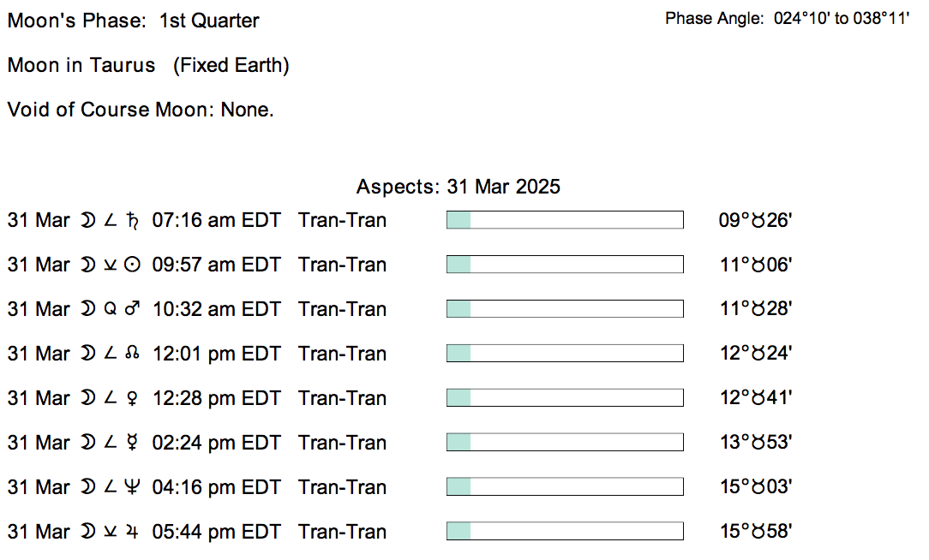Viewport: 929px width, 560px height.
Task: Click the quintile Q symbol before Mars
Action: pos(110,309)
